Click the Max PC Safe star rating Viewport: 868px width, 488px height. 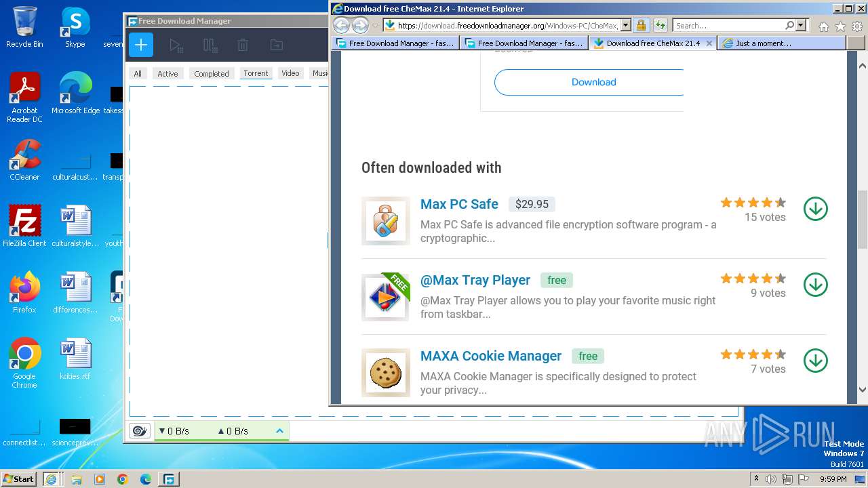point(753,202)
